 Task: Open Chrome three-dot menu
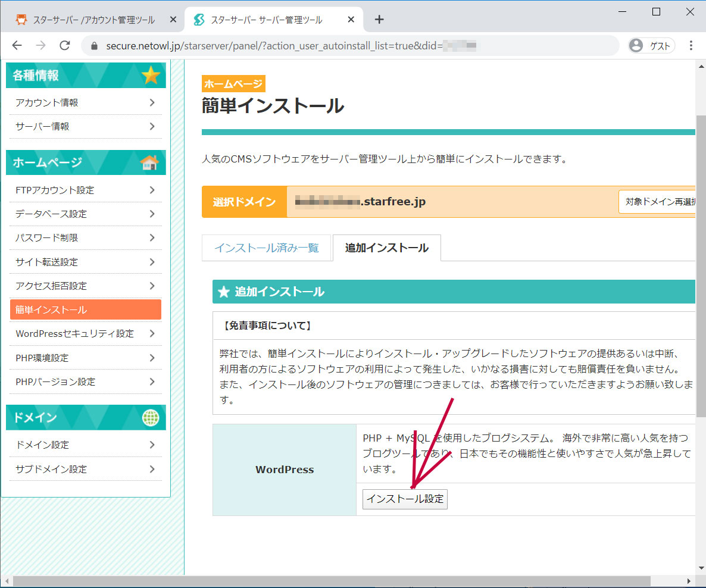pos(691,45)
